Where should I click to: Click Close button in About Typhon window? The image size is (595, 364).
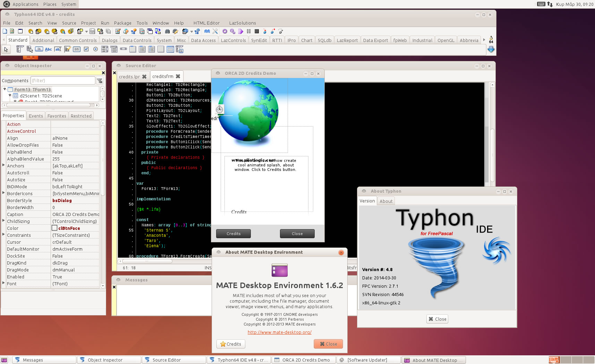[437, 319]
